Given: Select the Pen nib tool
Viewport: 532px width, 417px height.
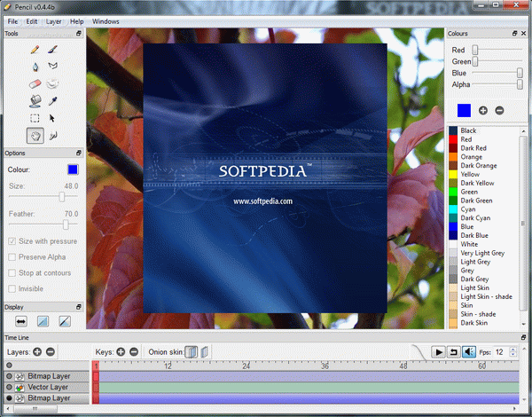Looking at the screenshot, I should [x=35, y=67].
